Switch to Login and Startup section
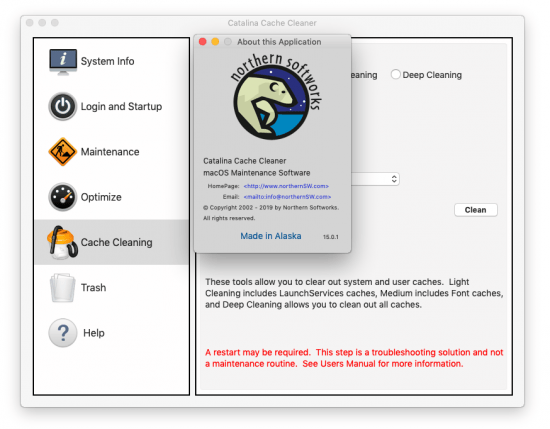 click(x=121, y=106)
